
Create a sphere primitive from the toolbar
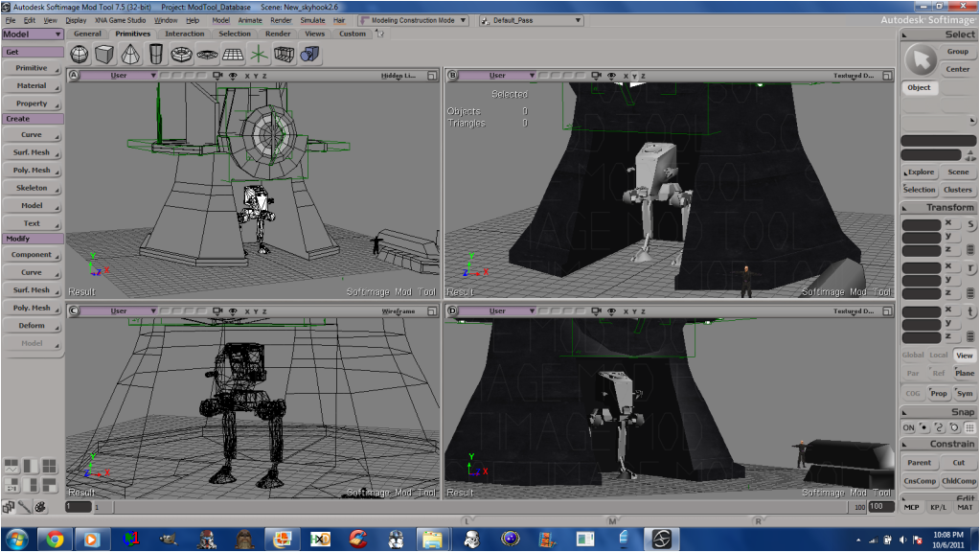[x=80, y=55]
